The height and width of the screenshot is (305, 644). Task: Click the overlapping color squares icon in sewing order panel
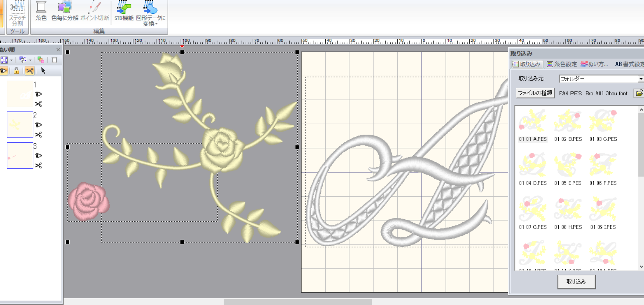pyautogui.click(x=41, y=60)
